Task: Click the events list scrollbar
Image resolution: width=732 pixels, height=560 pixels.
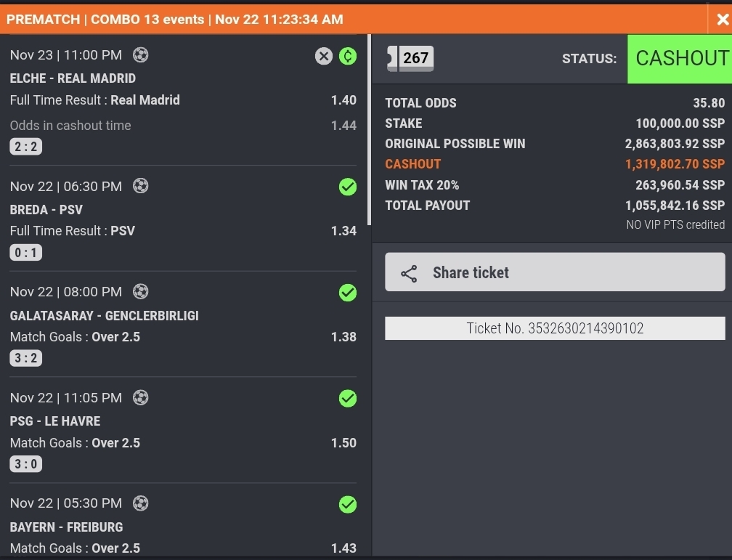Action: (x=369, y=131)
